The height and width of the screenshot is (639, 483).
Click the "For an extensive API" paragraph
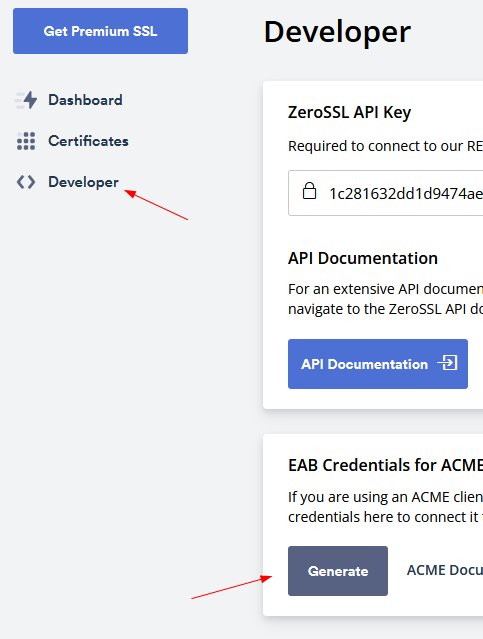[x=386, y=299]
